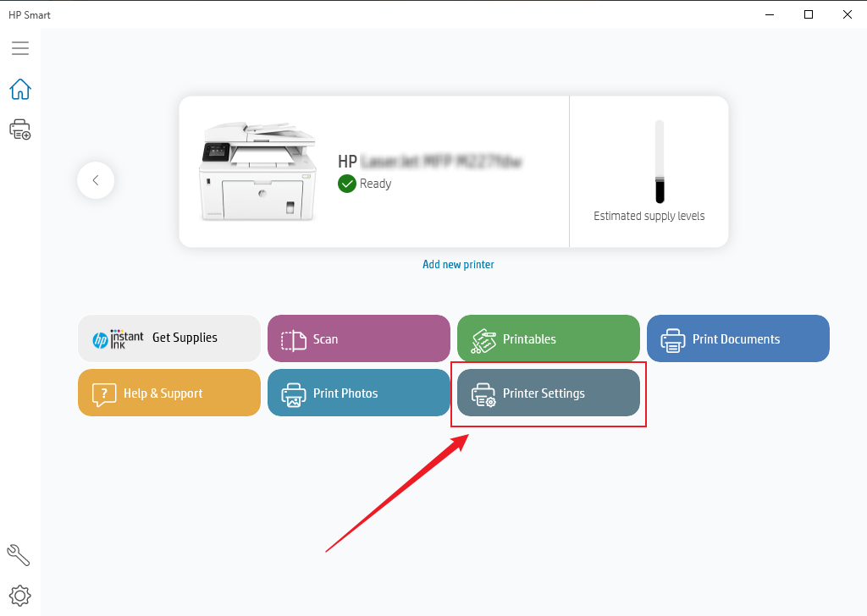Open the estimated supply levels gauge
Viewport: 867px width, 616px height.
pos(659,162)
